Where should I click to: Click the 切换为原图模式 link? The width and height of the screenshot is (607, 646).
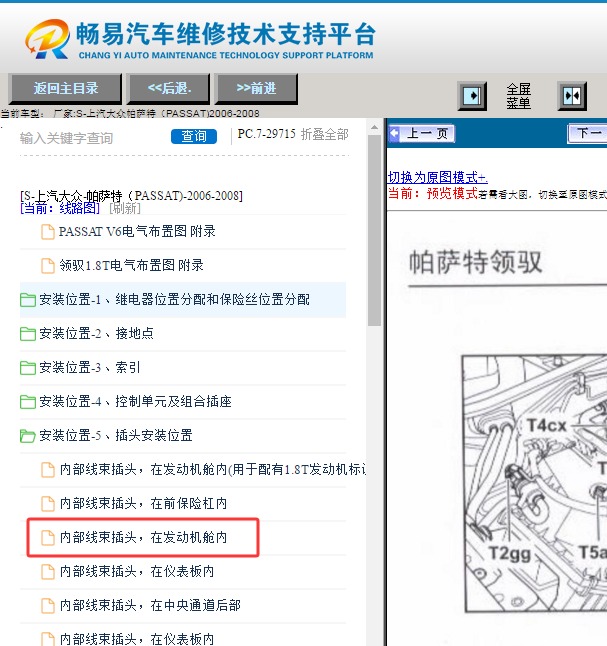pos(438,178)
